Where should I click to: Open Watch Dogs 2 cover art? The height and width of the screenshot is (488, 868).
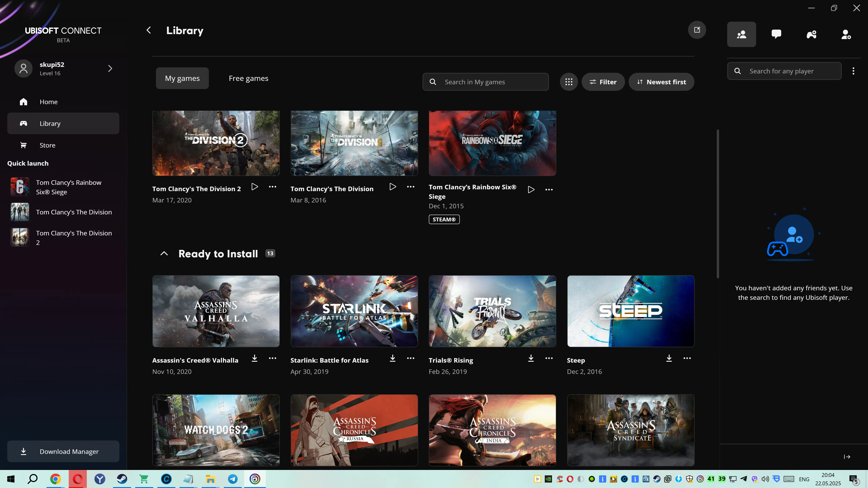(x=216, y=430)
